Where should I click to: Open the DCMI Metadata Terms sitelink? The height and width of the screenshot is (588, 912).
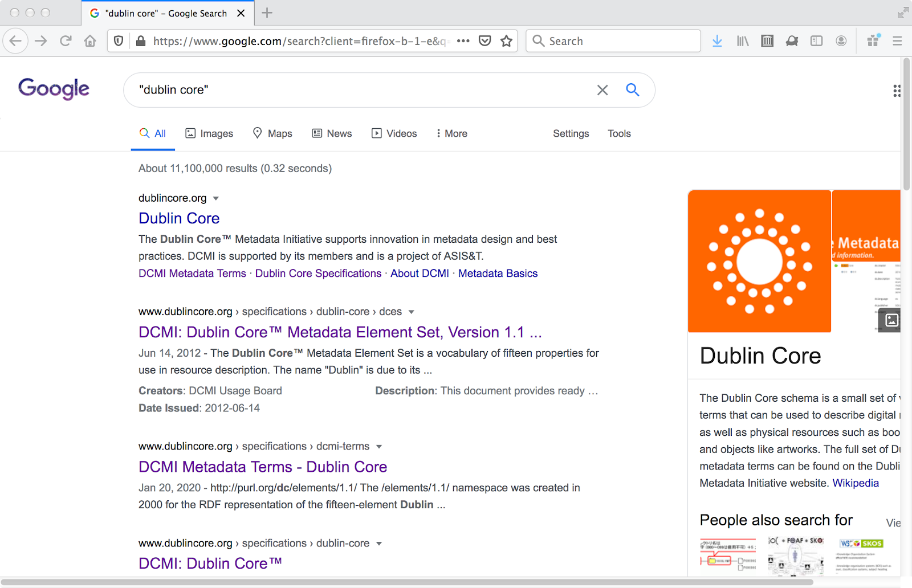click(x=192, y=273)
